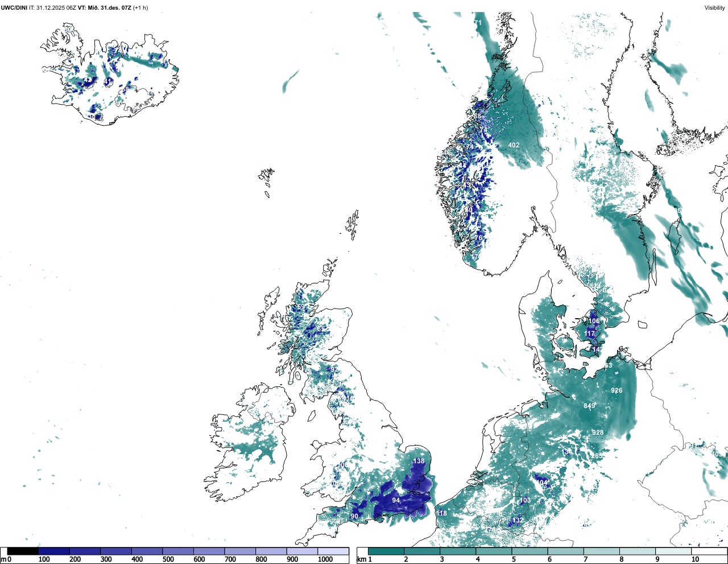Click the black 0–100 m legend swatch

pyautogui.click(x=23, y=551)
